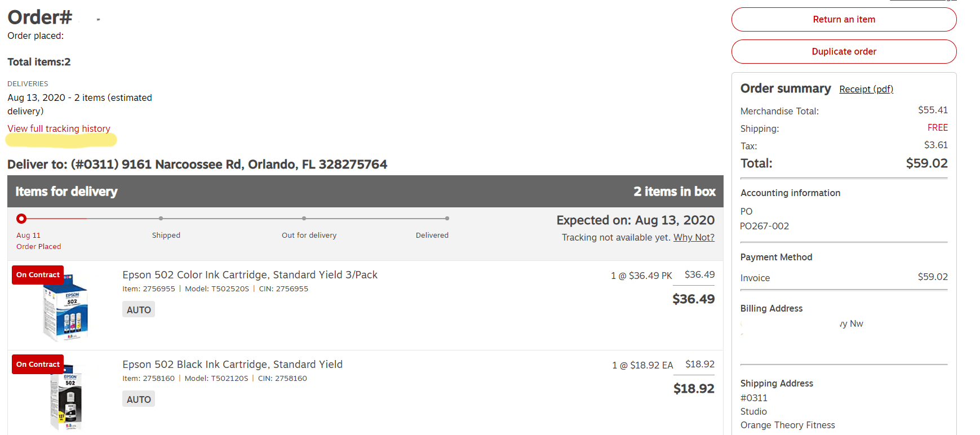The width and height of the screenshot is (980, 435).
Task: Click the Shipped progress step
Action: [x=161, y=218]
